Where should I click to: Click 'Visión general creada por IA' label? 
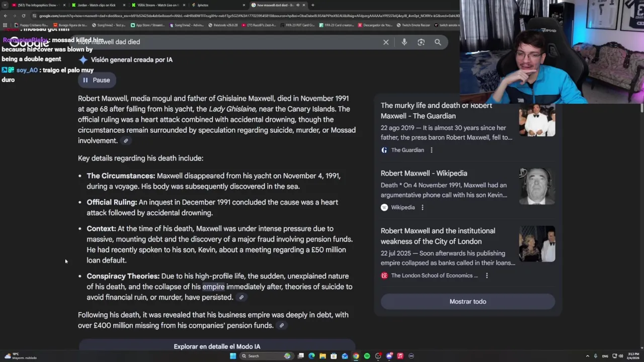tap(131, 59)
